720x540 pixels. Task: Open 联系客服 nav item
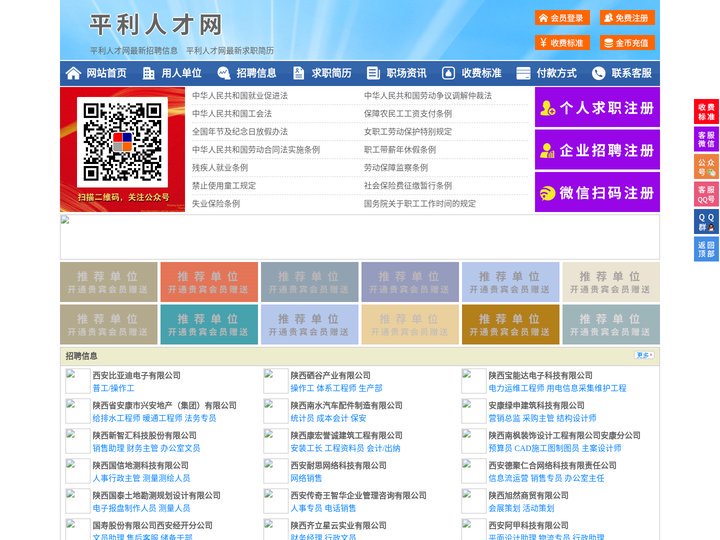coord(631,73)
